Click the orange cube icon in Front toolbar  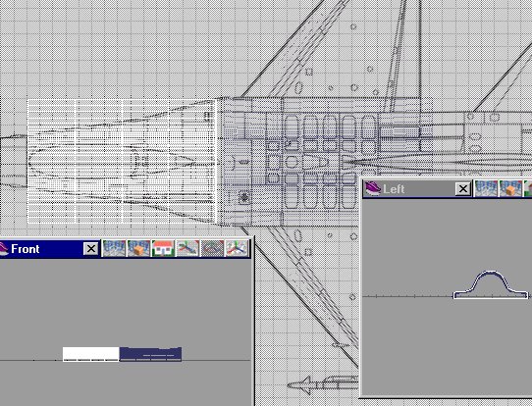(x=138, y=248)
